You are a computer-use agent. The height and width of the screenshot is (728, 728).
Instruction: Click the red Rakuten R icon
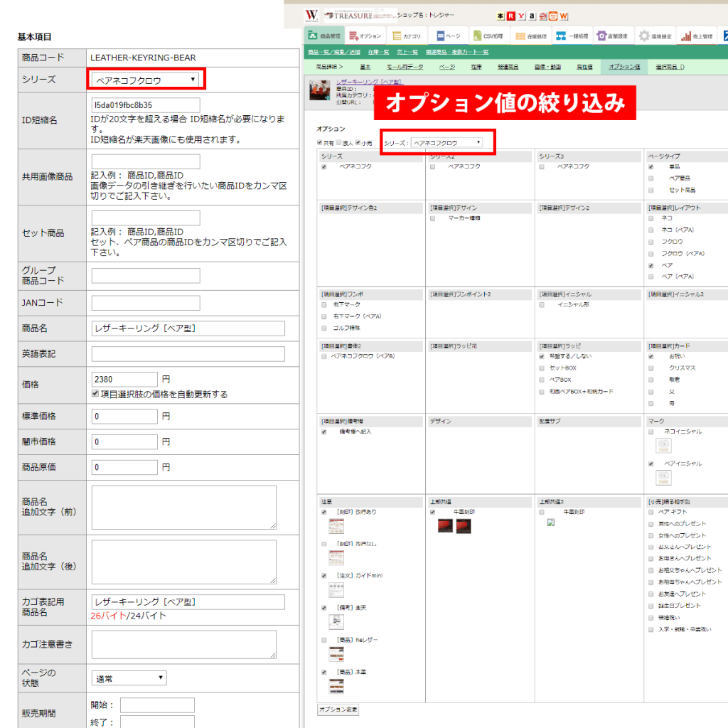(511, 16)
